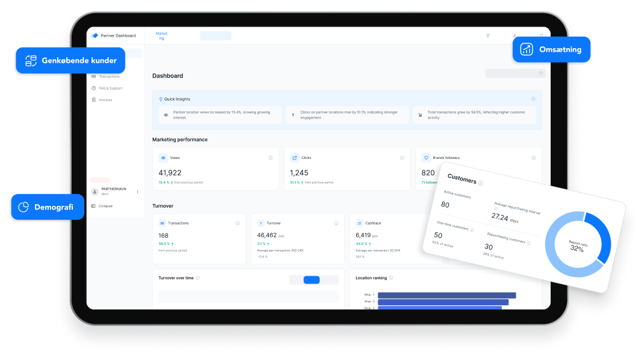
Task: Toggle the Turnover over time period switch
Action: click(312, 279)
